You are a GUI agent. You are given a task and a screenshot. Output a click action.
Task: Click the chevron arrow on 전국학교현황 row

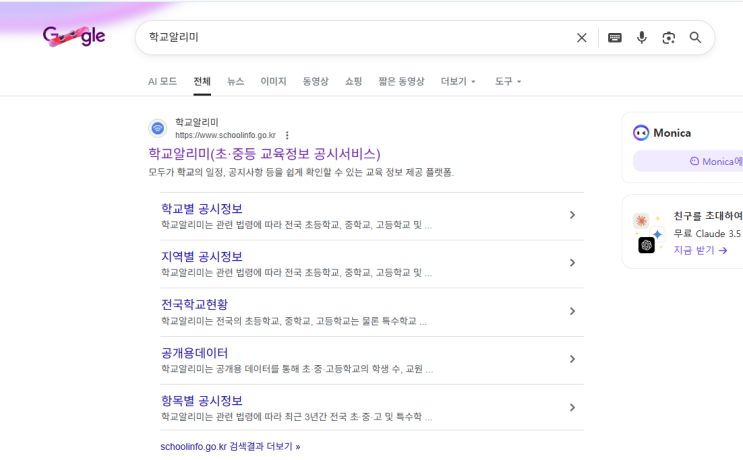tap(572, 311)
